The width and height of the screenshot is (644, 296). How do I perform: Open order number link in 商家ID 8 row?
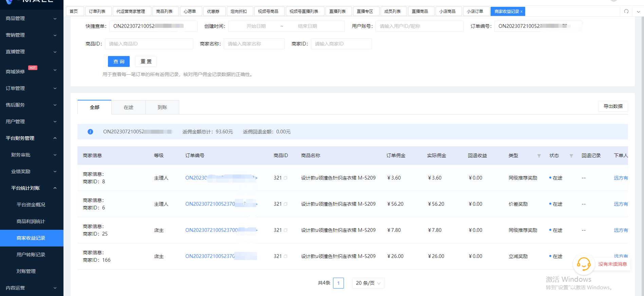221,178
